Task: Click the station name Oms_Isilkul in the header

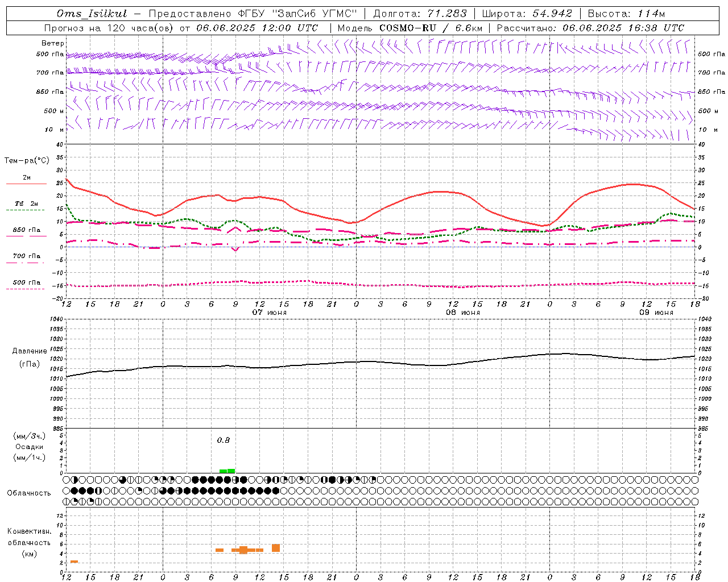Action: pos(92,14)
